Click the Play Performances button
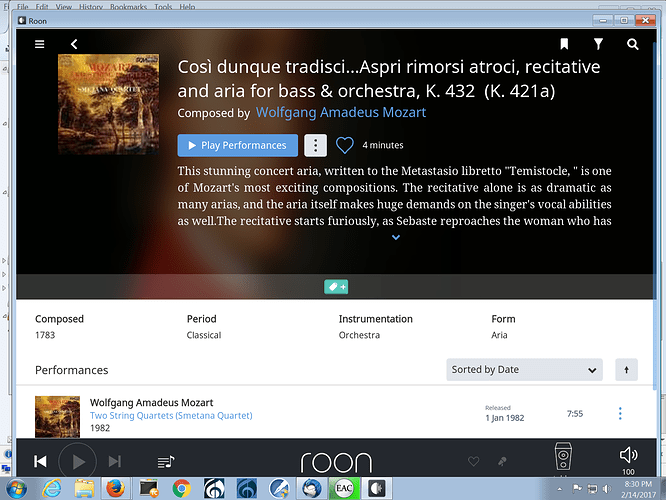Image resolution: width=666 pixels, height=500 pixels. [238, 145]
